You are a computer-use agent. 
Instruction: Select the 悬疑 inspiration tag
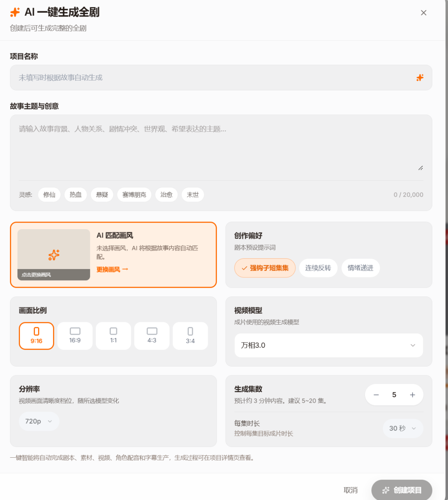coord(102,194)
